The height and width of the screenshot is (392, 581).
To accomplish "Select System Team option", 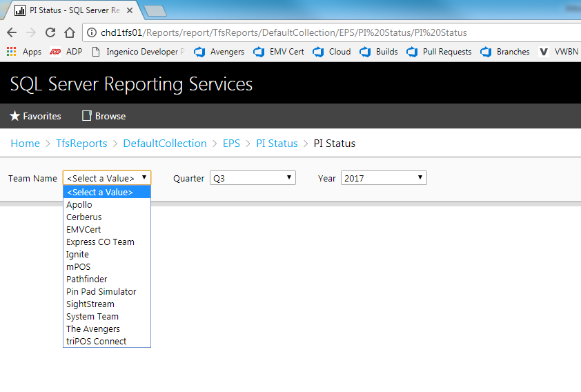I will tap(107, 316).
